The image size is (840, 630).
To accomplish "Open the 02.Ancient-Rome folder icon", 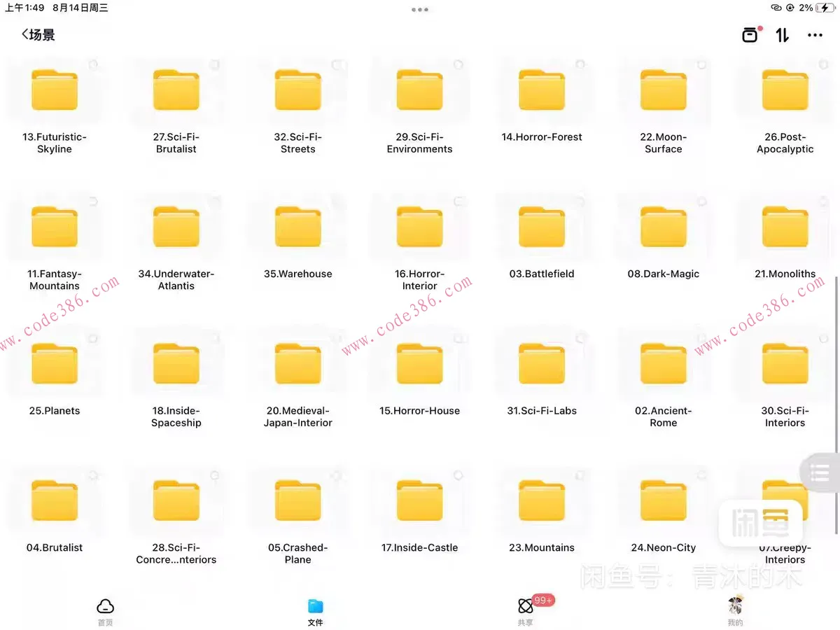I will (x=664, y=363).
